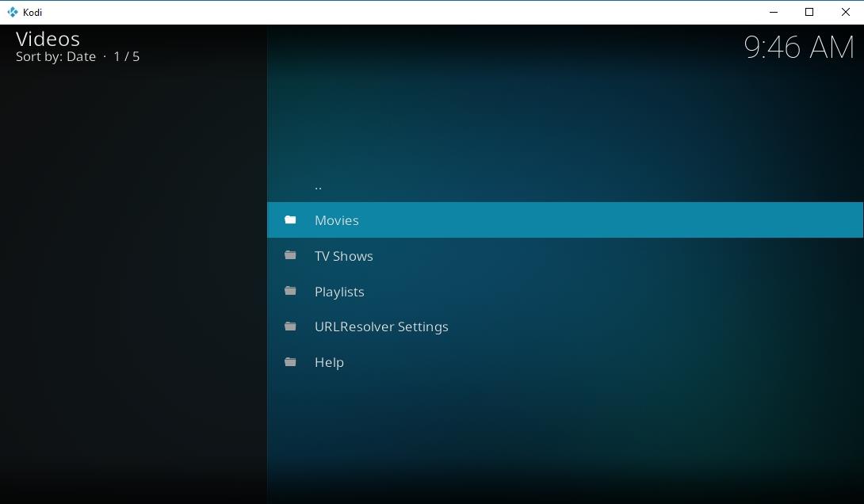Click the 1 / 5 item counter
Image resolution: width=864 pixels, height=504 pixels.
point(127,57)
